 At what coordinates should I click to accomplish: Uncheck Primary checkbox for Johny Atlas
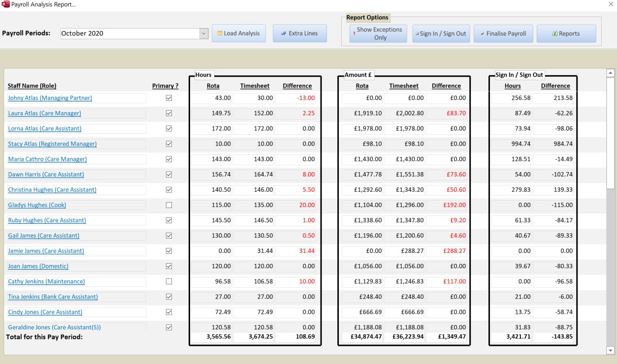tap(169, 98)
